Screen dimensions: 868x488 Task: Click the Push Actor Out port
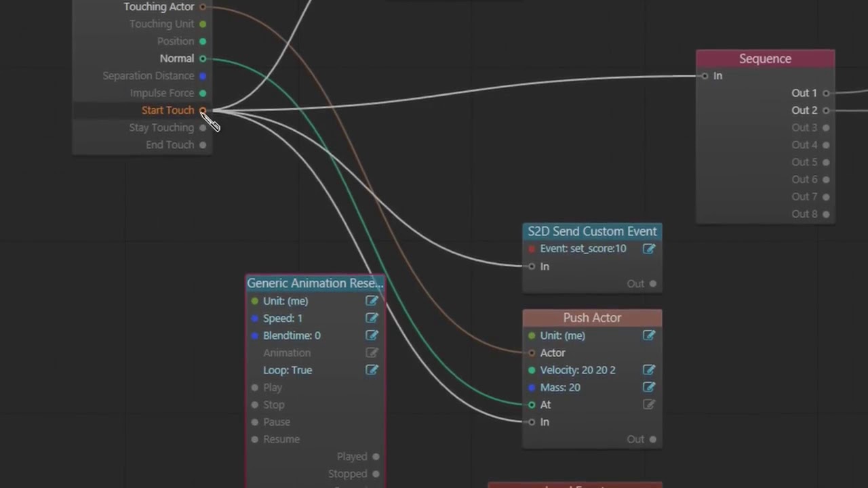(653, 439)
